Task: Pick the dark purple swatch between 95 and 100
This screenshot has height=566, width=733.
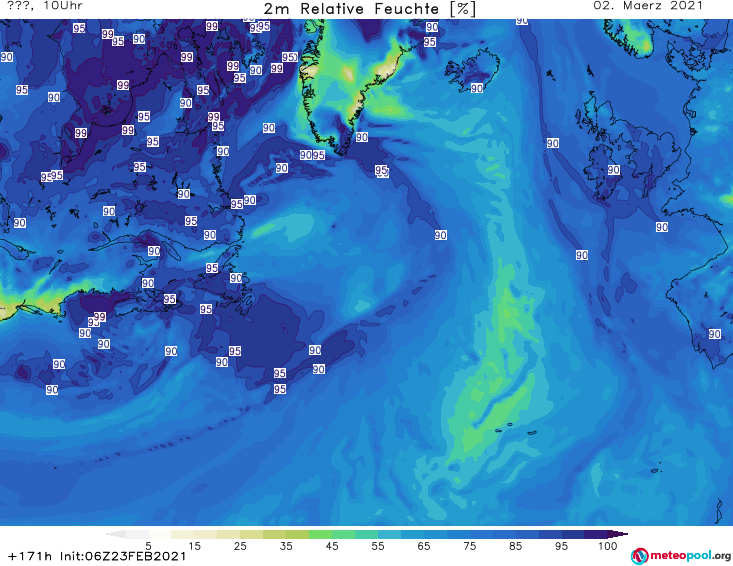Action: tap(596, 534)
